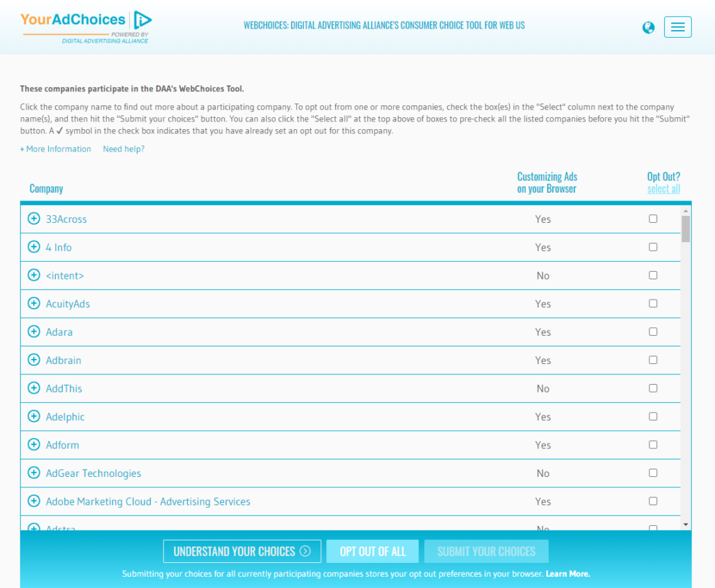Click the WebChoices header title text
715x588 pixels.
[384, 26]
